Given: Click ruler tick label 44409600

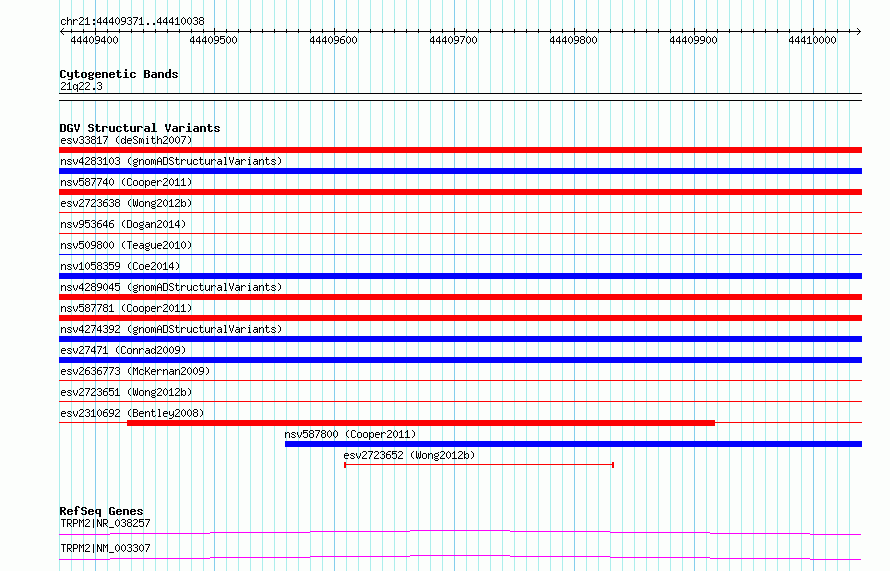Looking at the screenshot, I should point(333,40).
